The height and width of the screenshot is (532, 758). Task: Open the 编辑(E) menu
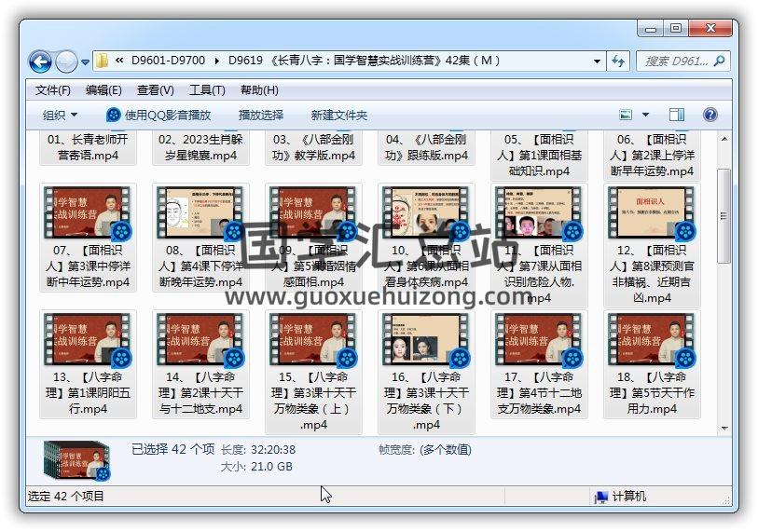tap(103, 90)
